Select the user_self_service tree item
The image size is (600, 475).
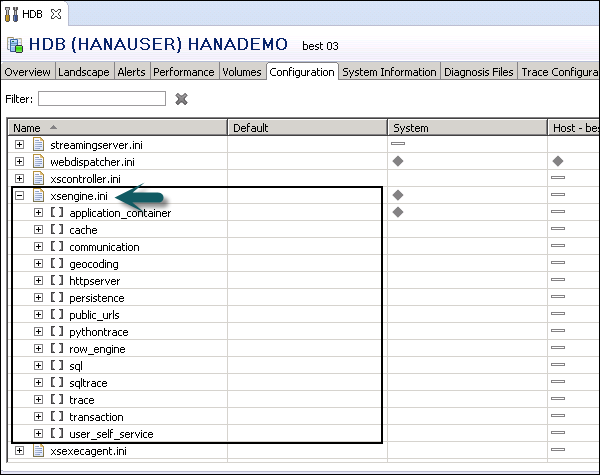point(110,434)
